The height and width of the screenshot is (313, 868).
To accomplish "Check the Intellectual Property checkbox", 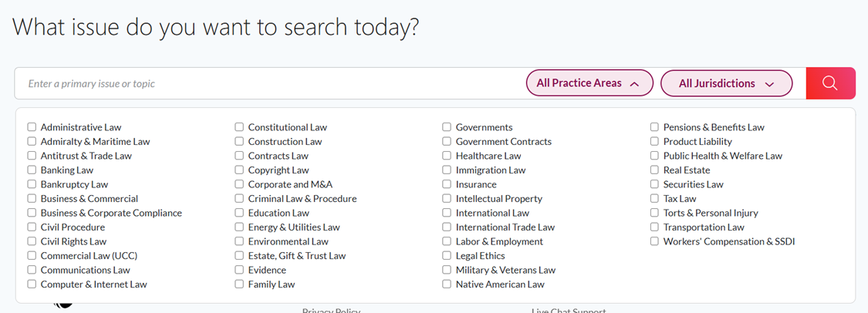I will click(x=447, y=199).
